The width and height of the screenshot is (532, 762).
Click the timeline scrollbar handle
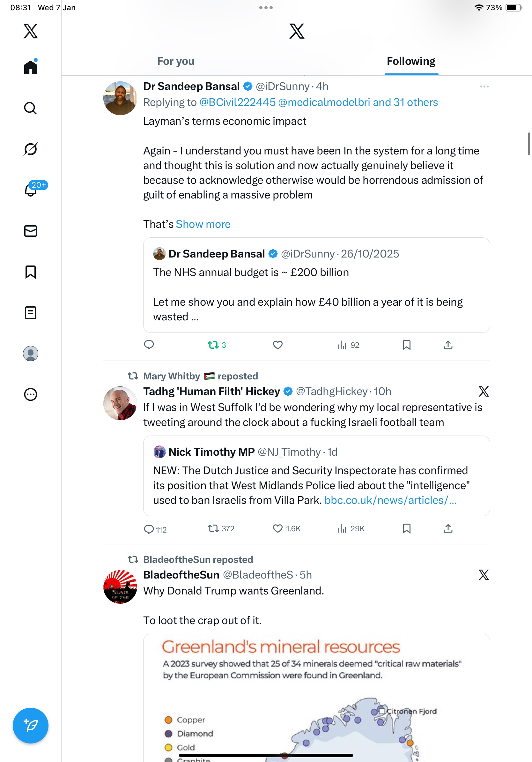529,144
